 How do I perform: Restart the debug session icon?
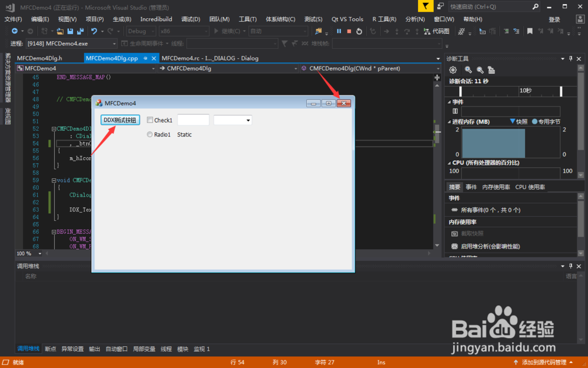pos(359,31)
